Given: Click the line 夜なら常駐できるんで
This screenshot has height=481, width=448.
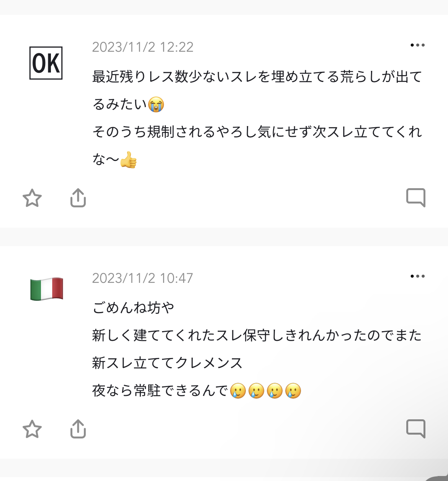Looking at the screenshot, I should pyautogui.click(x=160, y=391).
